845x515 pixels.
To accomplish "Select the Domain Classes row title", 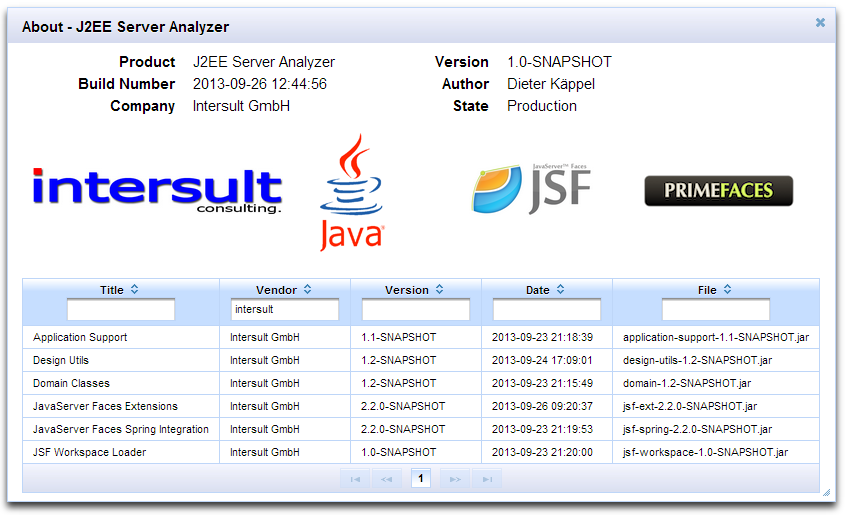I will pyautogui.click(x=71, y=383).
